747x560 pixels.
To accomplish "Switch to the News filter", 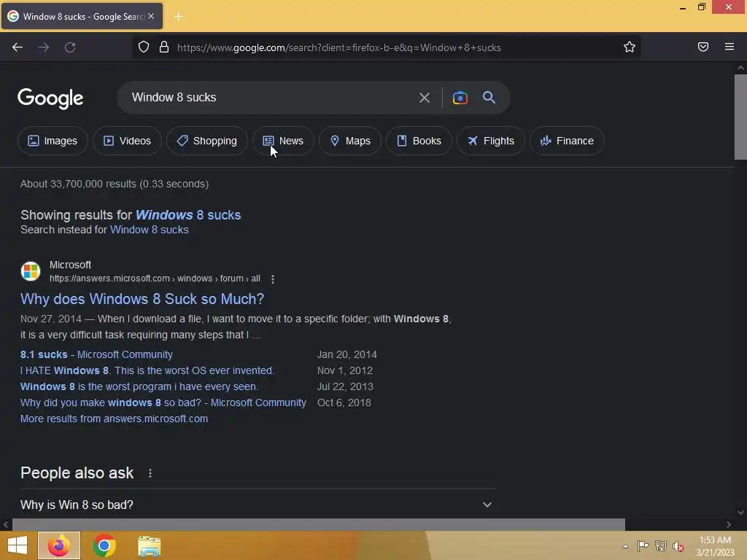I will [x=284, y=141].
